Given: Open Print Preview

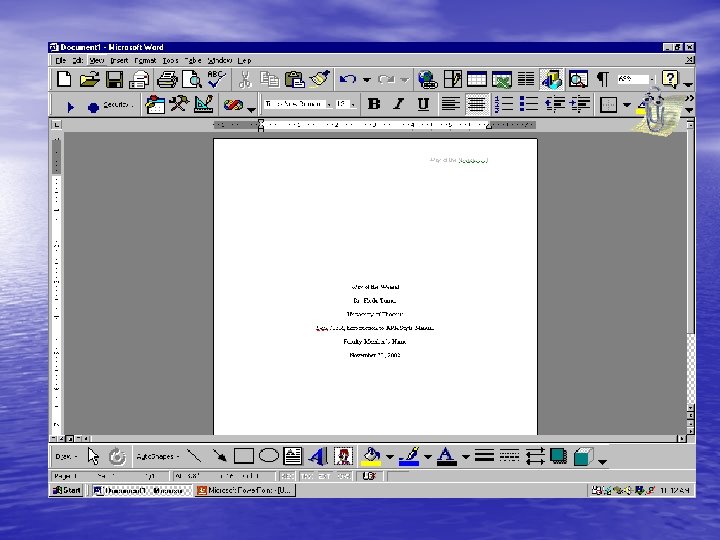Looking at the screenshot, I should coord(192,79).
